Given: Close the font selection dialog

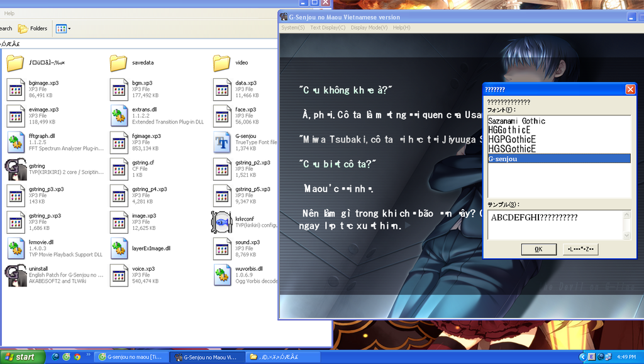Looking at the screenshot, I should tap(630, 89).
